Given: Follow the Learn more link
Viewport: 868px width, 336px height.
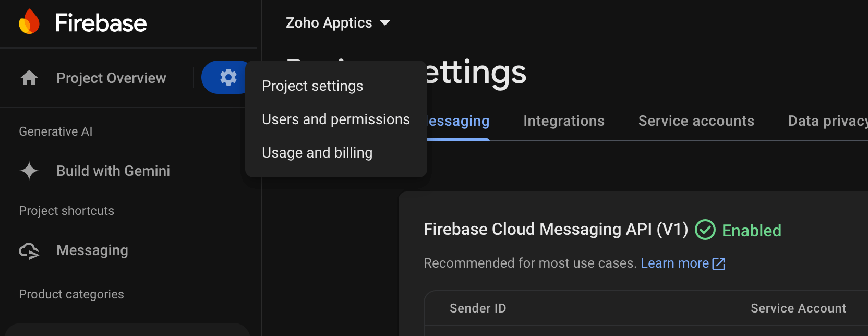Looking at the screenshot, I should tap(674, 263).
